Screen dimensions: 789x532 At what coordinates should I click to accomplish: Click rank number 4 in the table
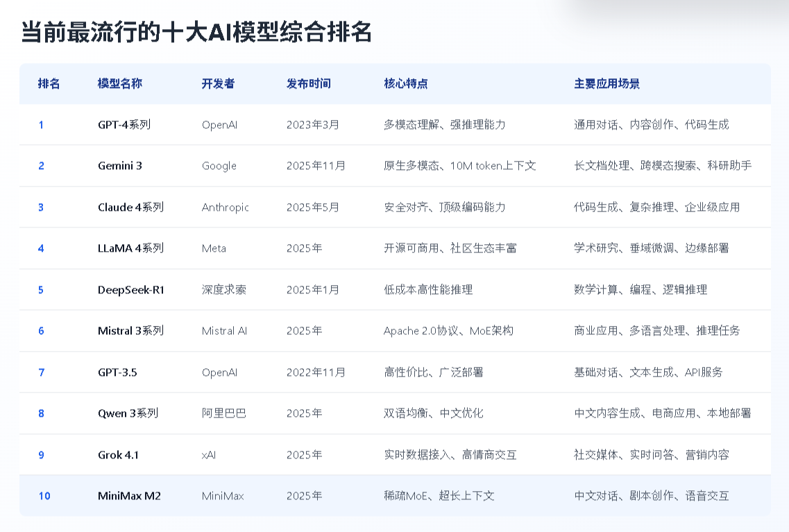click(41, 248)
